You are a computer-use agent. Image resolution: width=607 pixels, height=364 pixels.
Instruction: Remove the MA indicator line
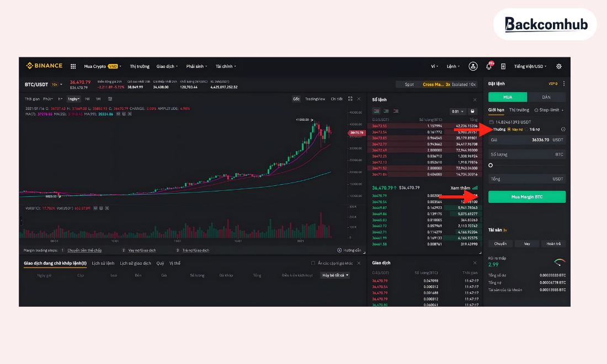point(130,114)
